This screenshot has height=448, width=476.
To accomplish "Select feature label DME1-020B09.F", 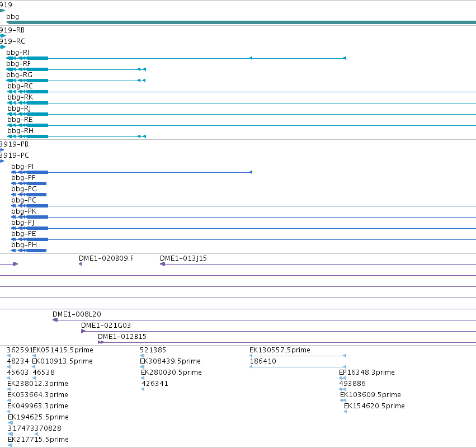I will [x=106, y=258].
